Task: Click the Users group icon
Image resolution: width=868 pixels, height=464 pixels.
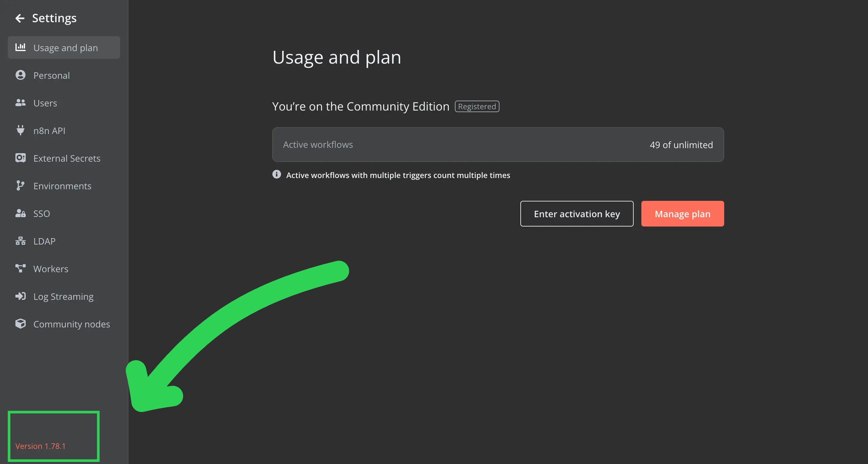Action: (21, 103)
